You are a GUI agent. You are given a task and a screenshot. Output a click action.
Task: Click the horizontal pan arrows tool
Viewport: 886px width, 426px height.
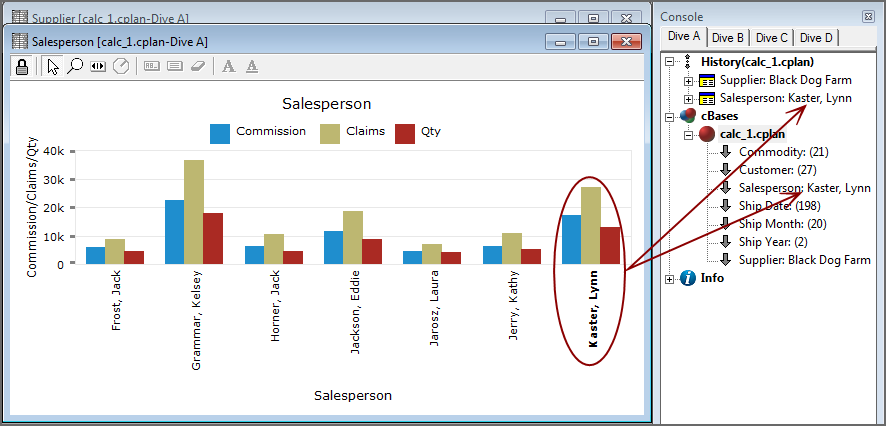(98, 67)
